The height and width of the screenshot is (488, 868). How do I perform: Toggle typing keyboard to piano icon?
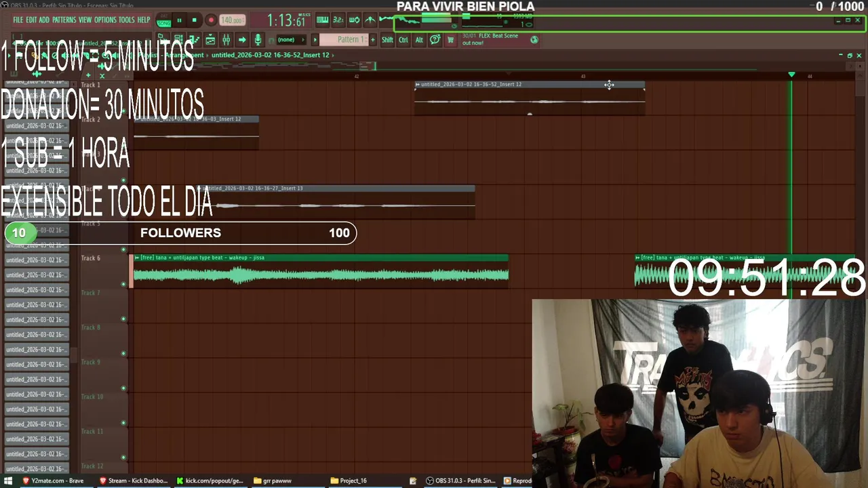click(323, 20)
